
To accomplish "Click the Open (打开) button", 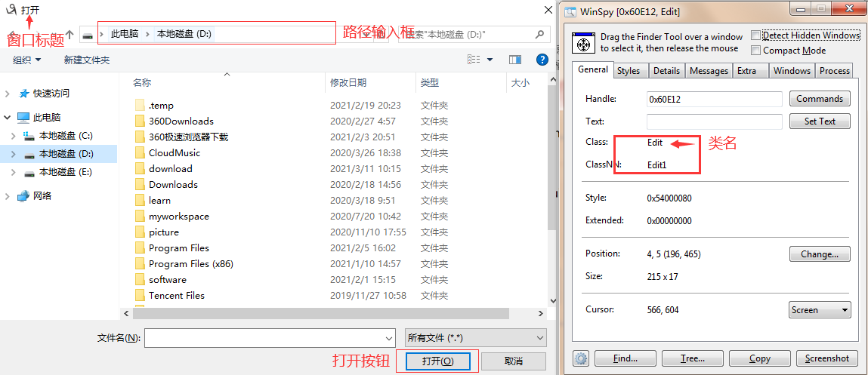I will [438, 361].
